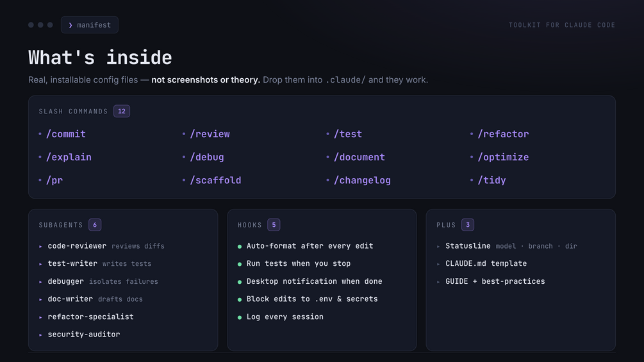Open the /test slash command
This screenshot has height=362, width=644.
coord(348,134)
